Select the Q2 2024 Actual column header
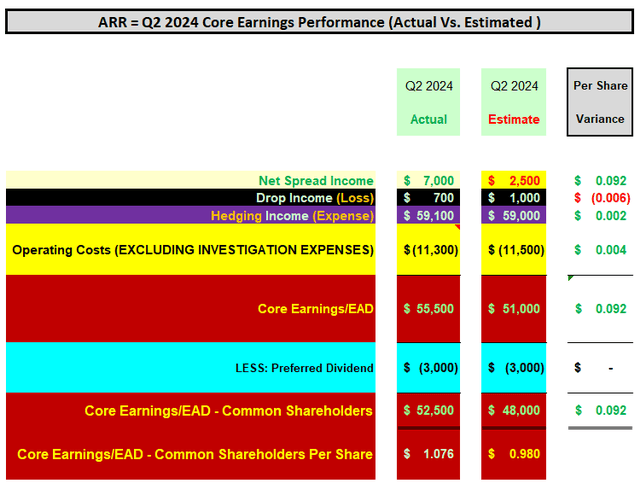The width and height of the screenshot is (640, 495). click(428, 102)
